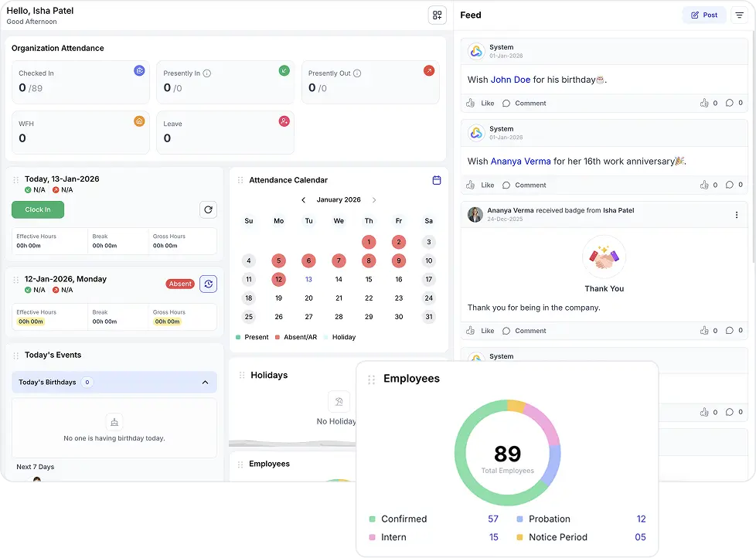Screen dimensions: 756x558
Task: Click the feed filter icon
Action: [x=739, y=15]
